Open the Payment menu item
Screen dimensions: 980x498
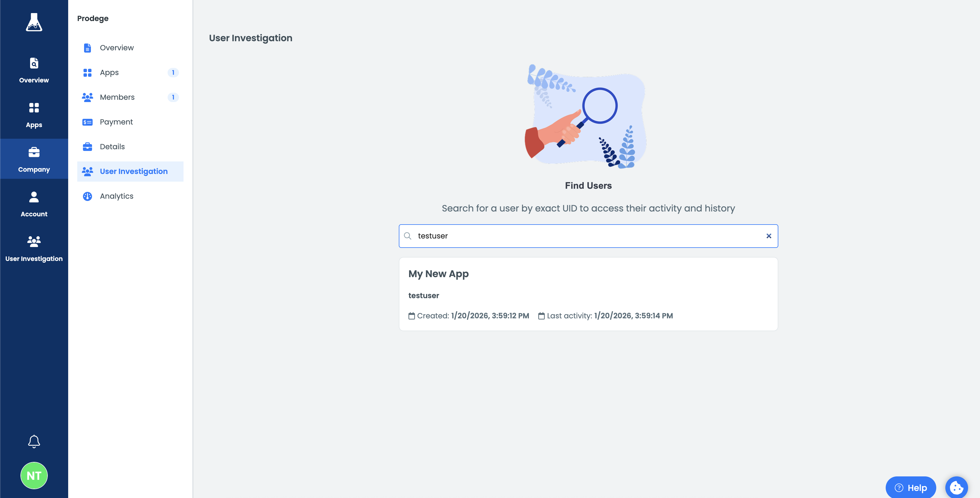[x=116, y=122]
